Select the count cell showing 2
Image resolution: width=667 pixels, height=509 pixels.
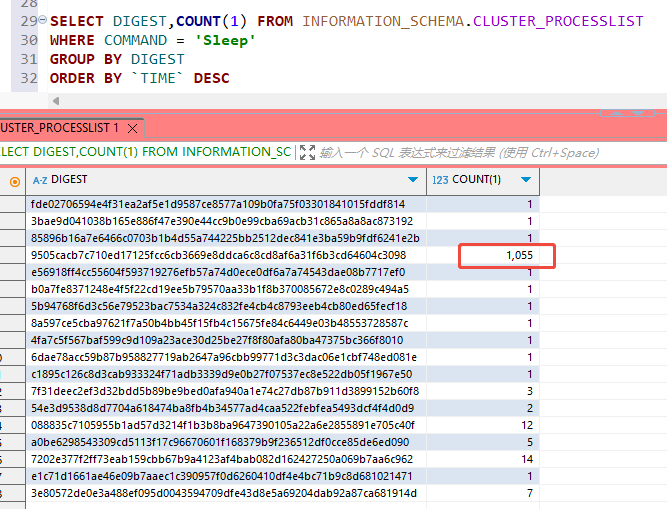point(483,408)
